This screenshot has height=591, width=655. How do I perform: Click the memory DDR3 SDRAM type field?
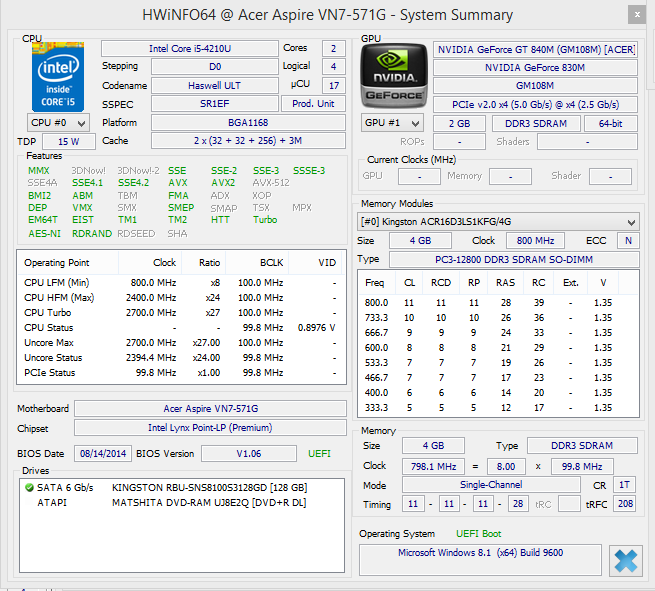point(582,446)
